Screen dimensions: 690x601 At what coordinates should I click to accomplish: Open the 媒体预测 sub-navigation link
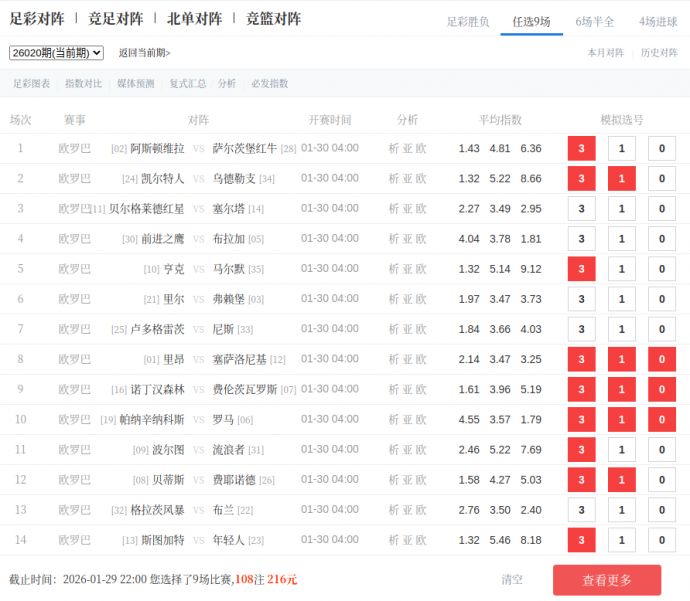pos(135,84)
